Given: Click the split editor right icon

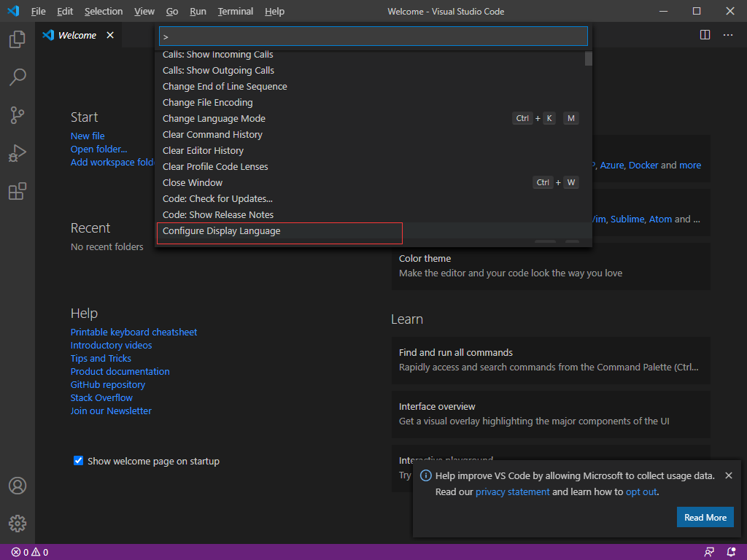Looking at the screenshot, I should point(705,35).
